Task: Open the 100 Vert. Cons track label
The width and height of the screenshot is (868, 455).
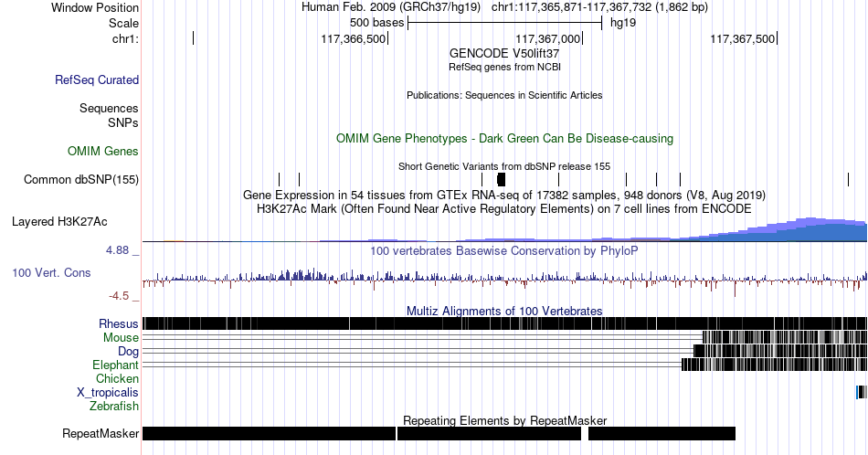Action: click(51, 272)
